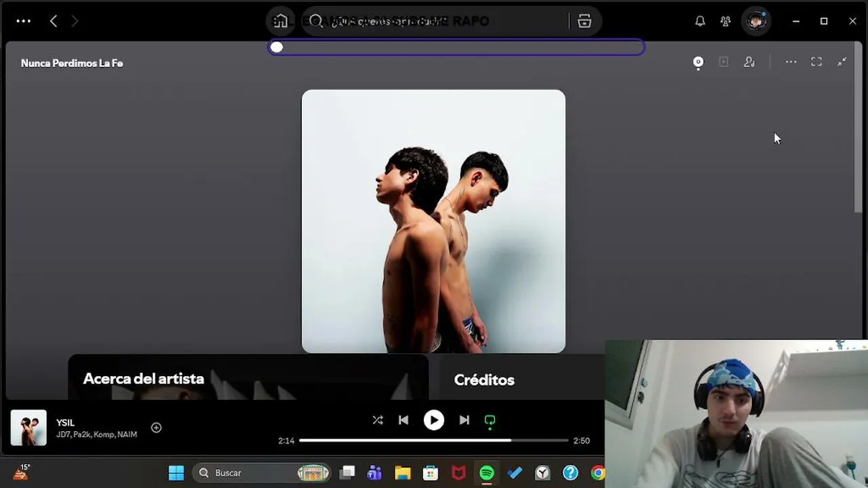Open the artist-and-note icon in the header
Screen dimensions: 868x488
point(749,62)
